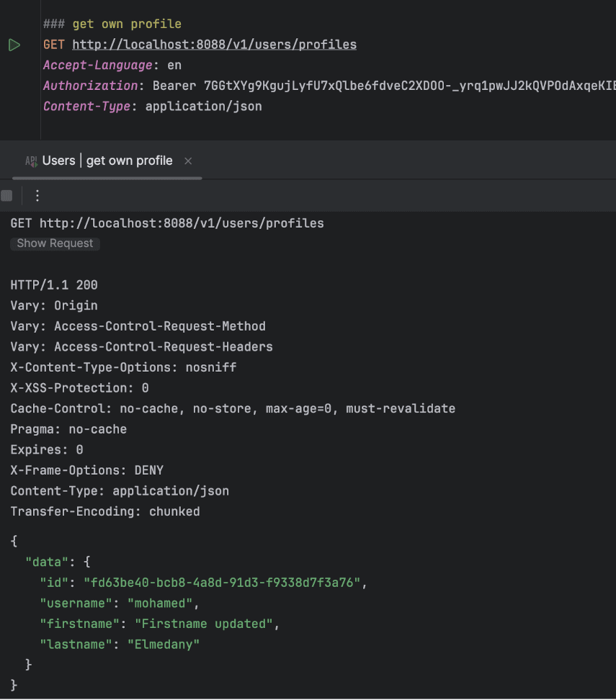Screen dimensions: 616x700
Task: Click 'Vary: Access-Control-Request-Method' header
Action: coord(138,326)
